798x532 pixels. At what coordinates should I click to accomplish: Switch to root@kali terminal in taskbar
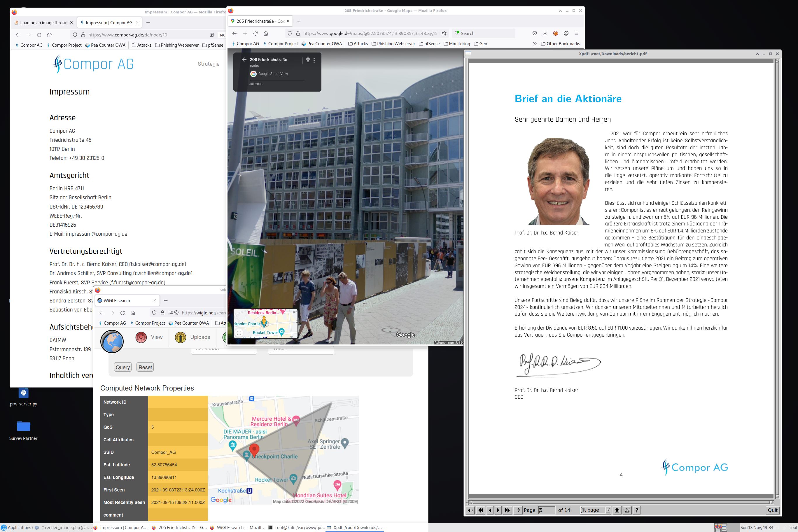[297, 528]
